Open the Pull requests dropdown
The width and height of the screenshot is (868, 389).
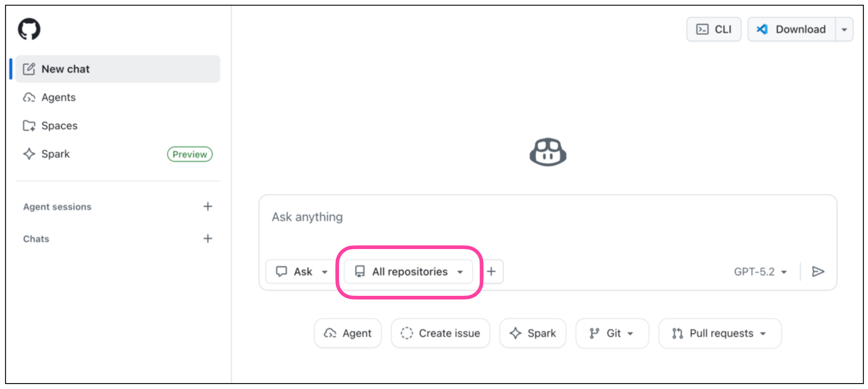pyautogui.click(x=719, y=333)
